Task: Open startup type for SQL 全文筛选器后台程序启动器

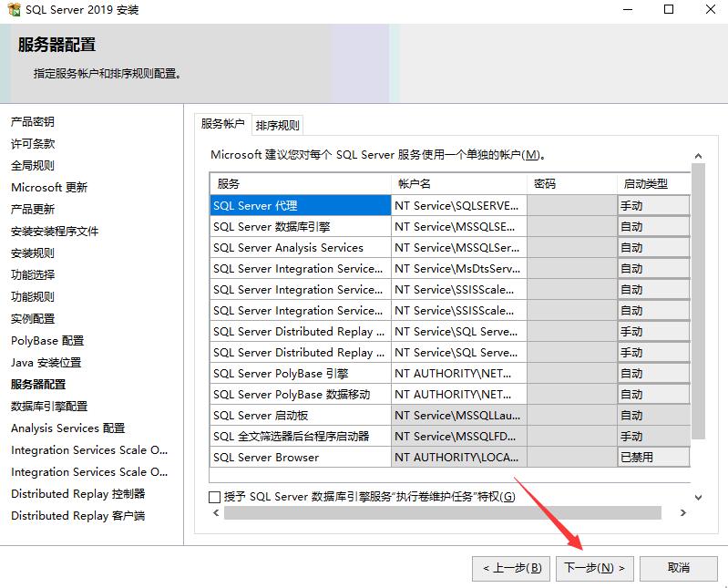Action: coord(653,436)
